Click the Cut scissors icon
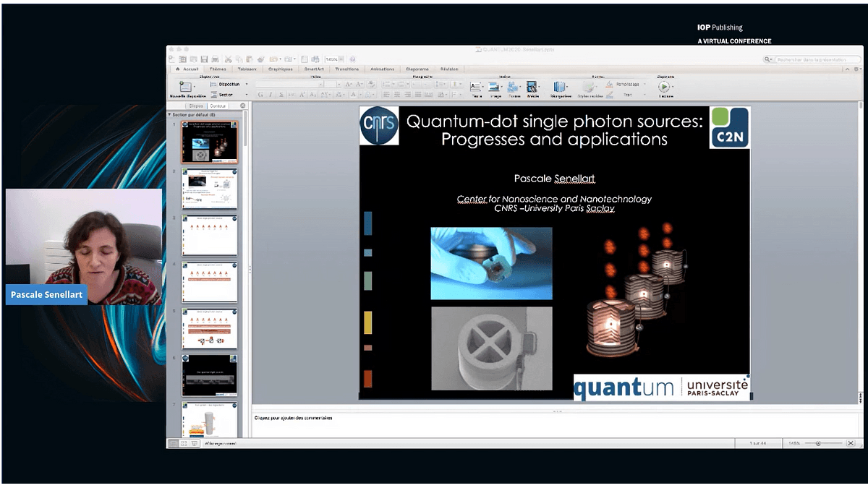The width and height of the screenshot is (868, 488). [x=228, y=59]
